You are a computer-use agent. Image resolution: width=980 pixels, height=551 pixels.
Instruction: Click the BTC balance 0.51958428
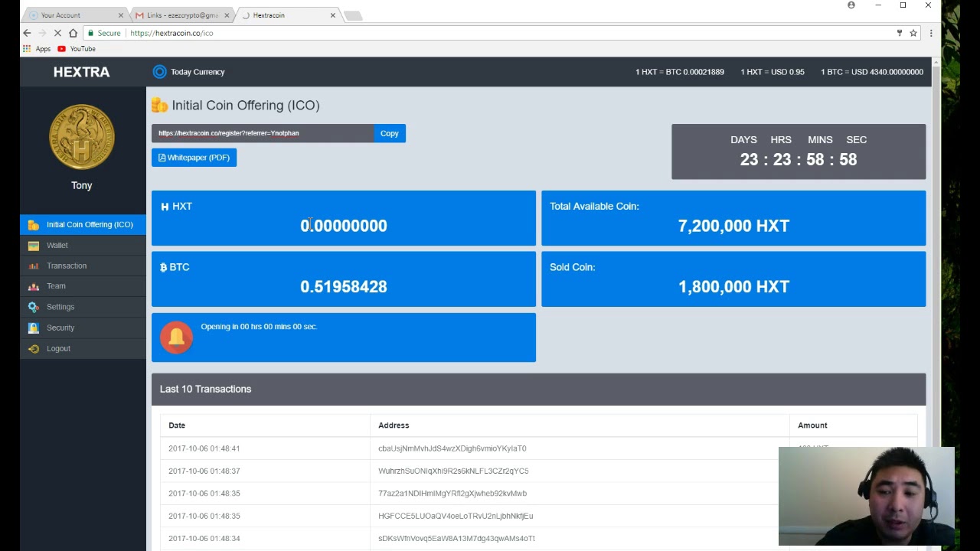[x=344, y=286]
